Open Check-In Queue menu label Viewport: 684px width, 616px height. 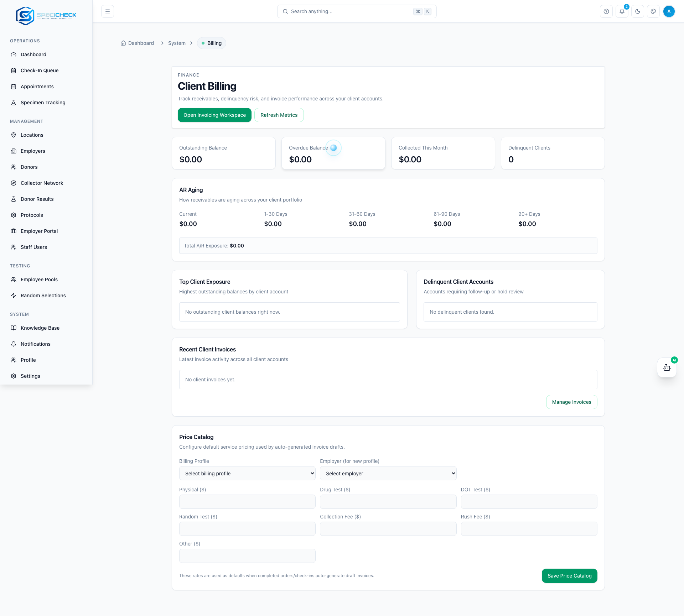(40, 71)
